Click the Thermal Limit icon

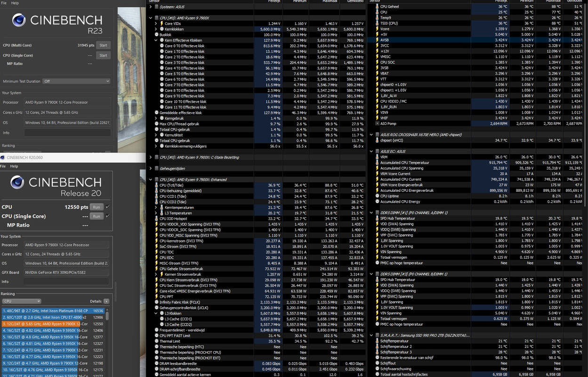coord(156,341)
